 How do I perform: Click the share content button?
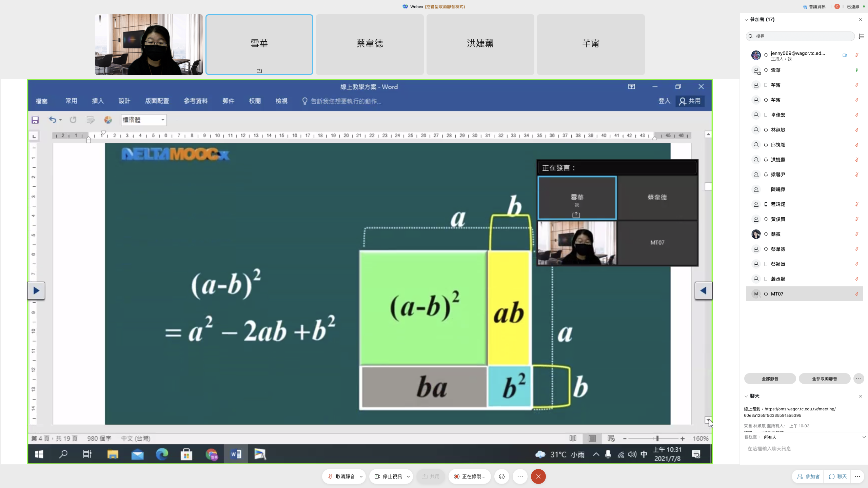(x=431, y=476)
